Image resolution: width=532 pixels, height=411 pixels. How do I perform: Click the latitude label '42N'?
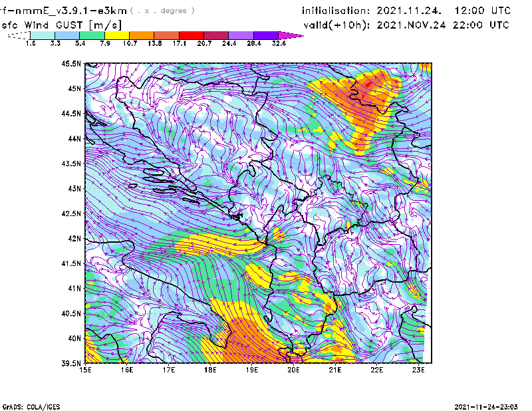[74, 239]
